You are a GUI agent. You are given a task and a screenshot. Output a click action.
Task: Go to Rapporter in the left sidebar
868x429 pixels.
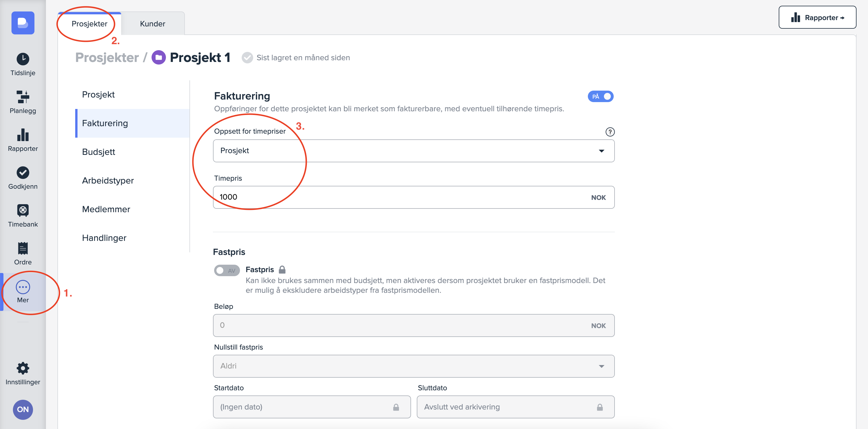[23, 140]
